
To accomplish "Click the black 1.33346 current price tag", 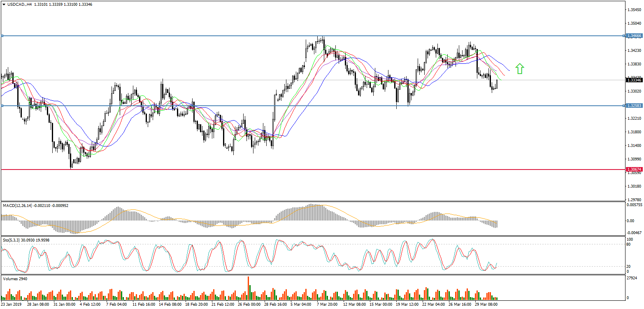I will (x=634, y=80).
